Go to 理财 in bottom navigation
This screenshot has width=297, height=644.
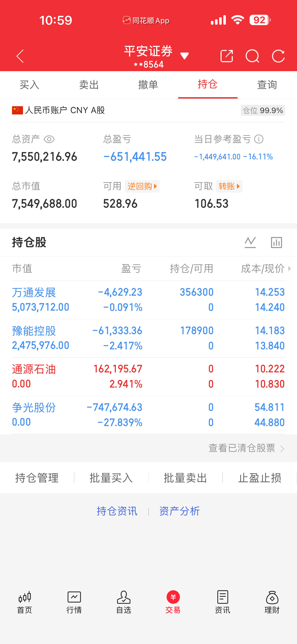272,602
